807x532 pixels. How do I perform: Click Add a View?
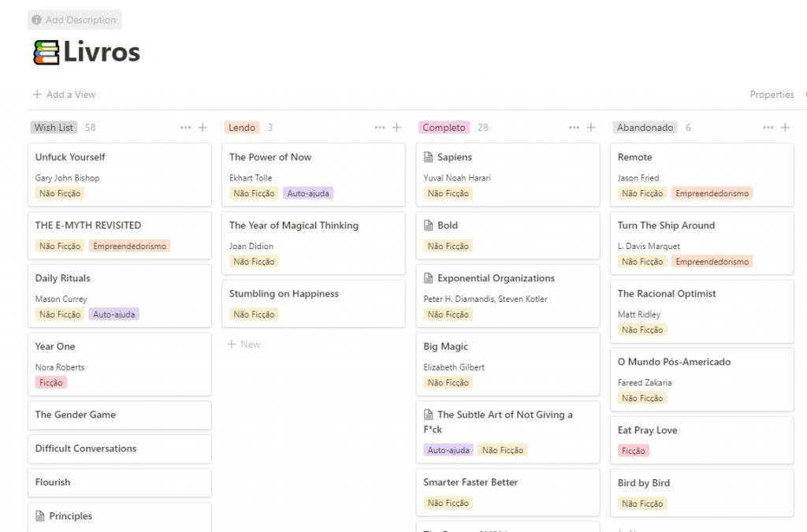click(65, 95)
